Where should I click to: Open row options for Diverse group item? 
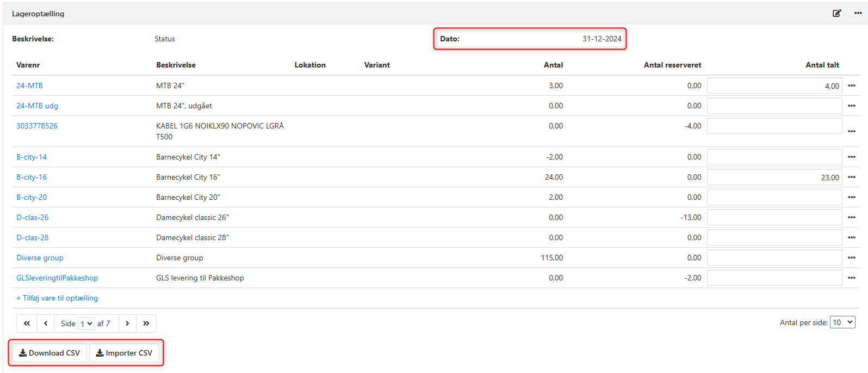(x=851, y=258)
